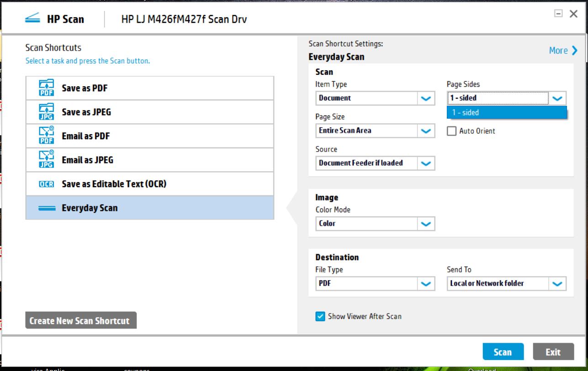Viewport: 588px width, 371px height.
Task: Click the PDF folder icon beside Save as PDF
Action: tap(47, 88)
